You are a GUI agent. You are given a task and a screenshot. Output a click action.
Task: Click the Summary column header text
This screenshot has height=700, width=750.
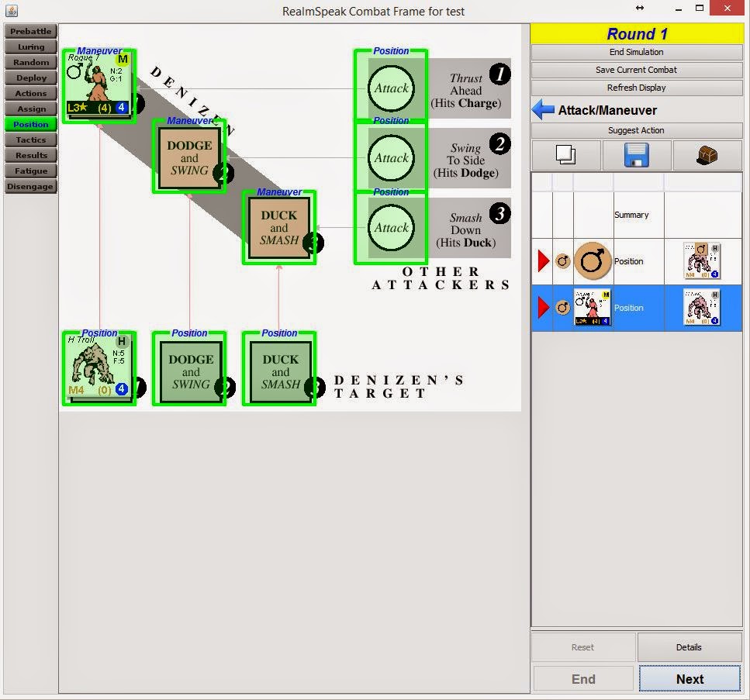631,216
